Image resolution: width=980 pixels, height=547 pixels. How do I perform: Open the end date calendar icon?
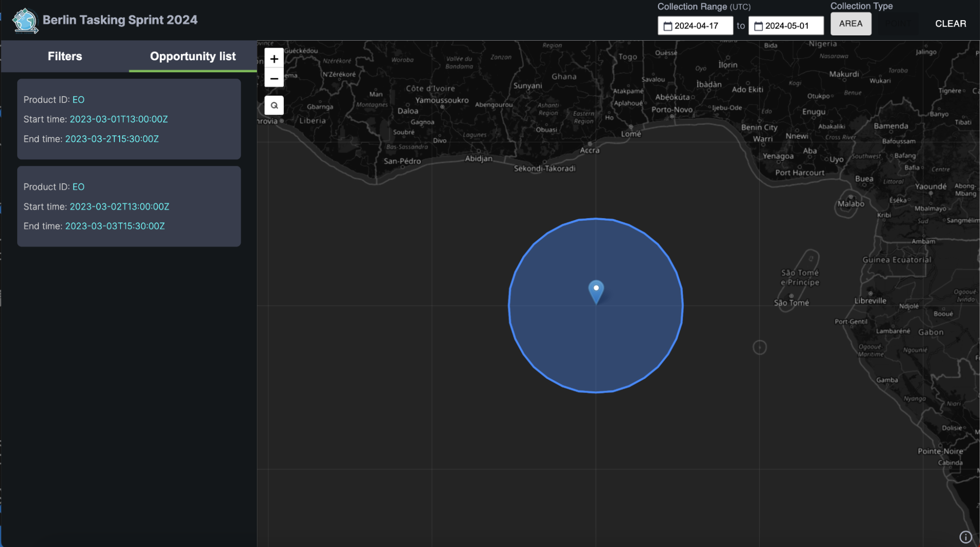click(x=758, y=26)
